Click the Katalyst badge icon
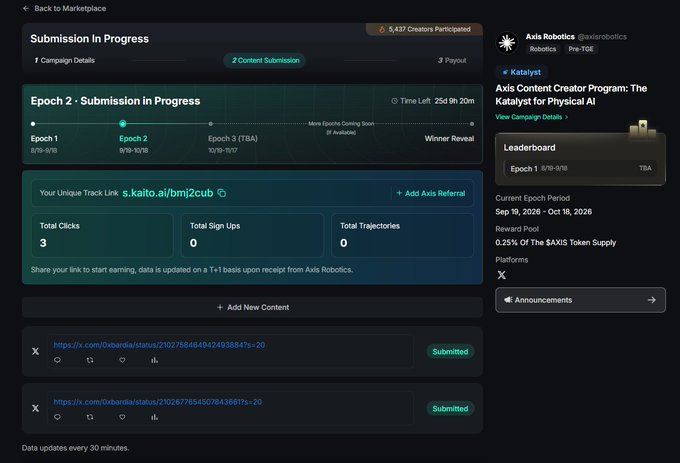 tap(505, 72)
